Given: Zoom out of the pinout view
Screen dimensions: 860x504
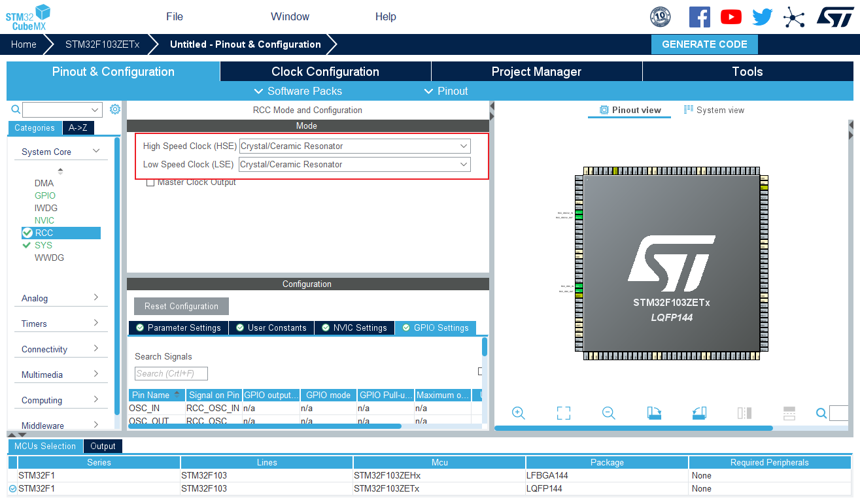Looking at the screenshot, I should point(609,413).
